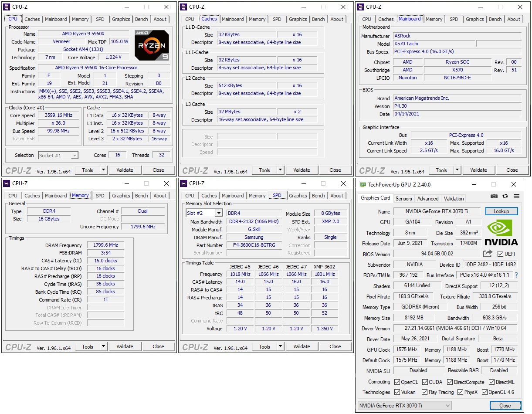532x414 pixels.
Task: Click the AMD Ryzen 9 logo badge
Action: (x=152, y=45)
